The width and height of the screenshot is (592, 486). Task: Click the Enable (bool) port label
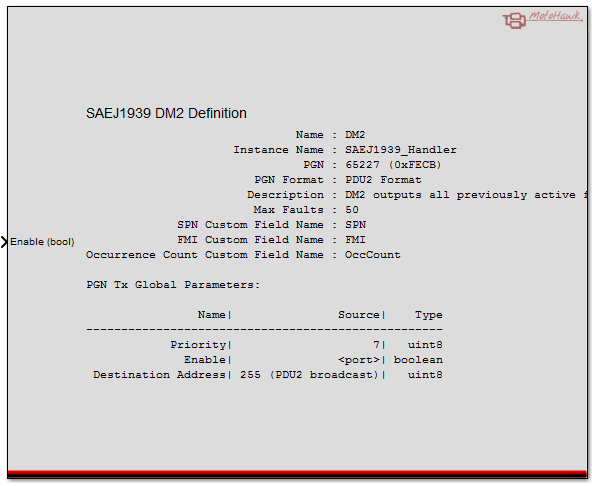(x=42, y=242)
